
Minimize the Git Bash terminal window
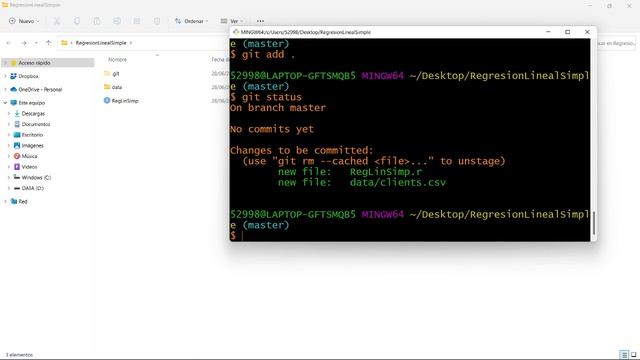(x=548, y=32)
